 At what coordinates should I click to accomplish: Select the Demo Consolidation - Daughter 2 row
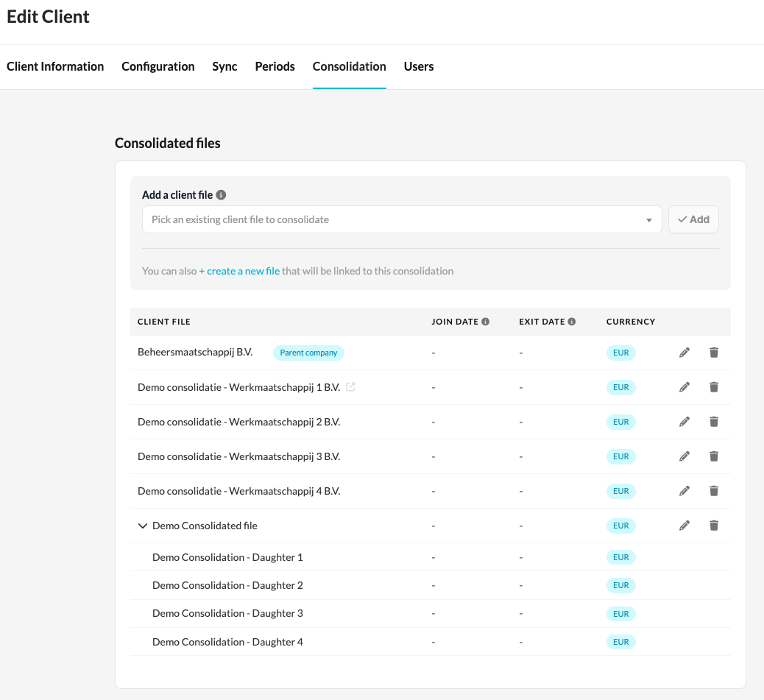(x=227, y=585)
